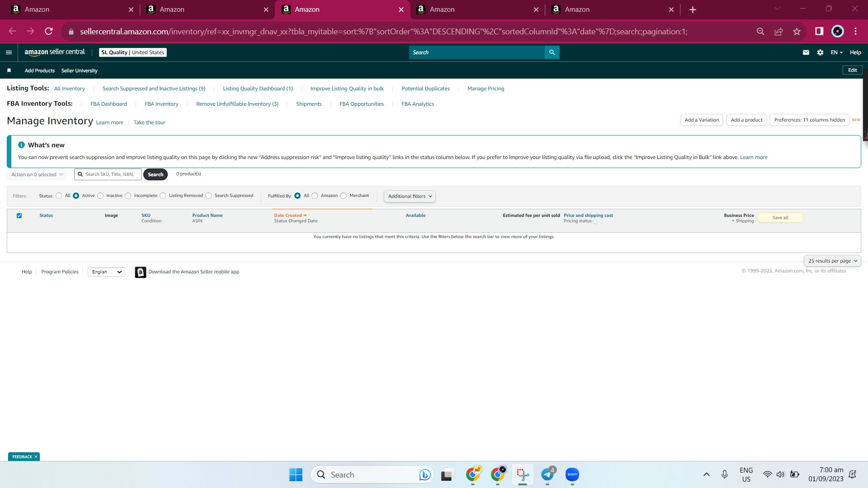Click the browser address bar URL
The image size is (868, 488).
click(x=383, y=31)
